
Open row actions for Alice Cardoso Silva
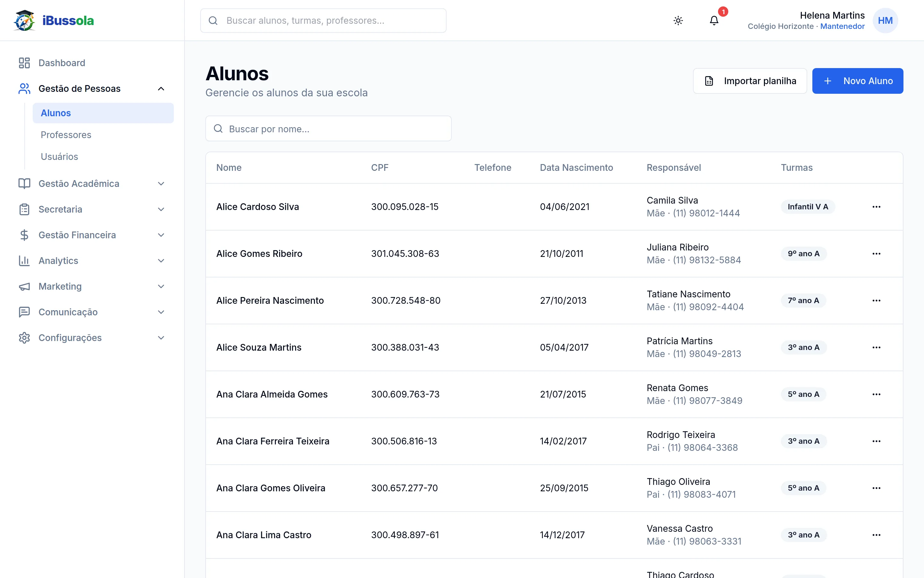(x=876, y=207)
